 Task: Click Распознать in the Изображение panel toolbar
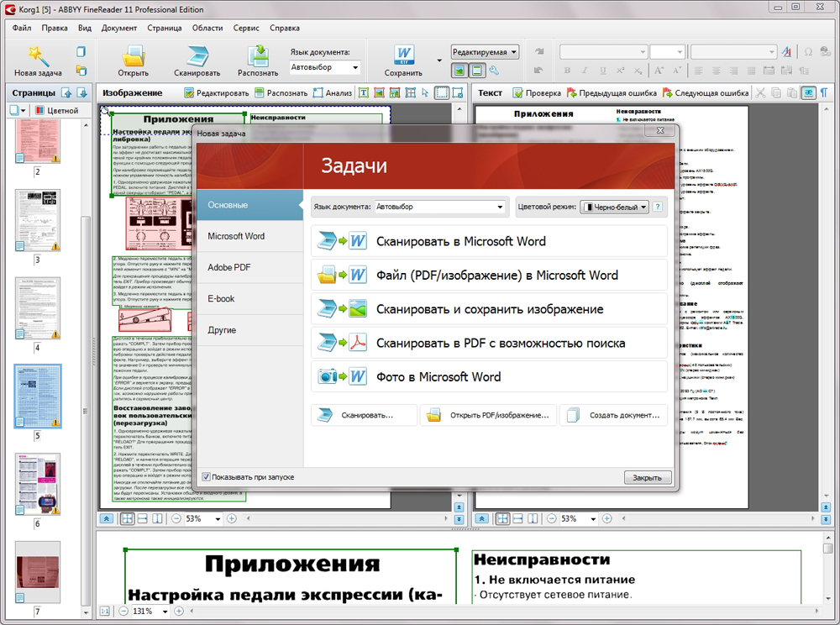(x=281, y=93)
